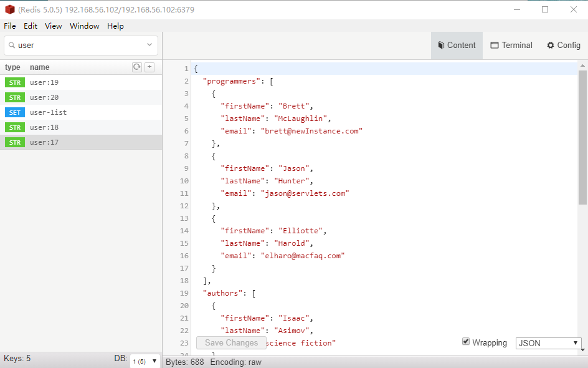Image resolution: width=588 pixels, height=368 pixels.
Task: Select the user:17 key
Action: [x=81, y=142]
